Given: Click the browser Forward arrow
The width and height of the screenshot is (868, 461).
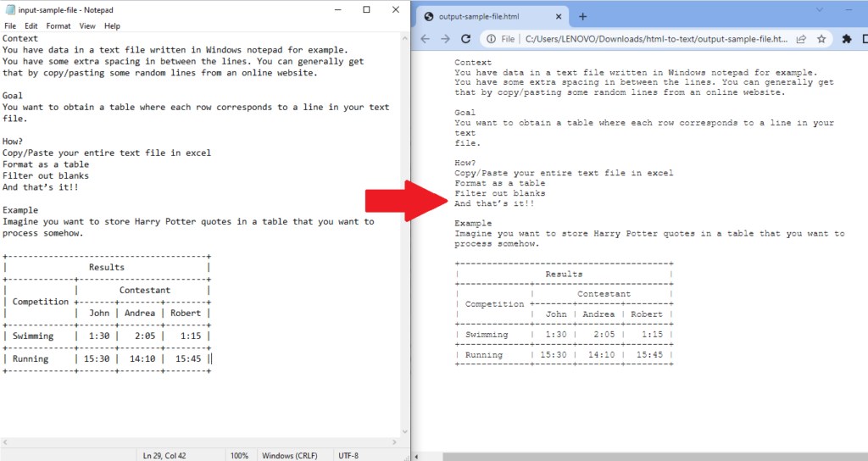Looking at the screenshot, I should pos(445,39).
